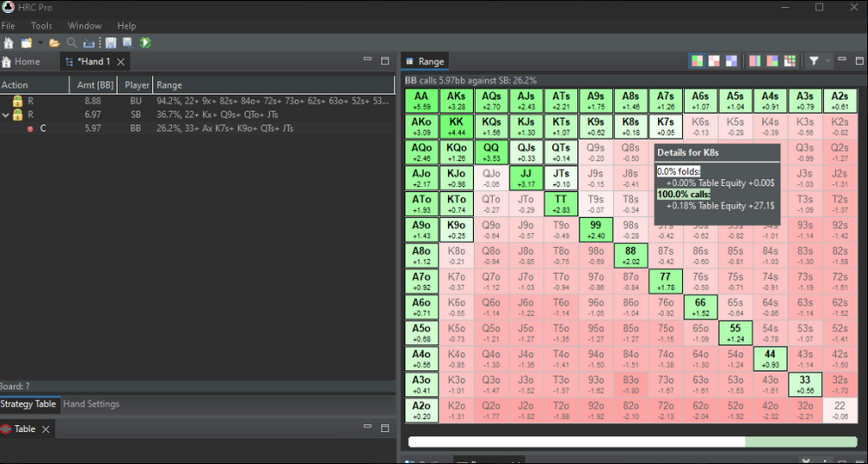Select the 72o cell in the range grid
868x464 pixels.
(x=666, y=410)
